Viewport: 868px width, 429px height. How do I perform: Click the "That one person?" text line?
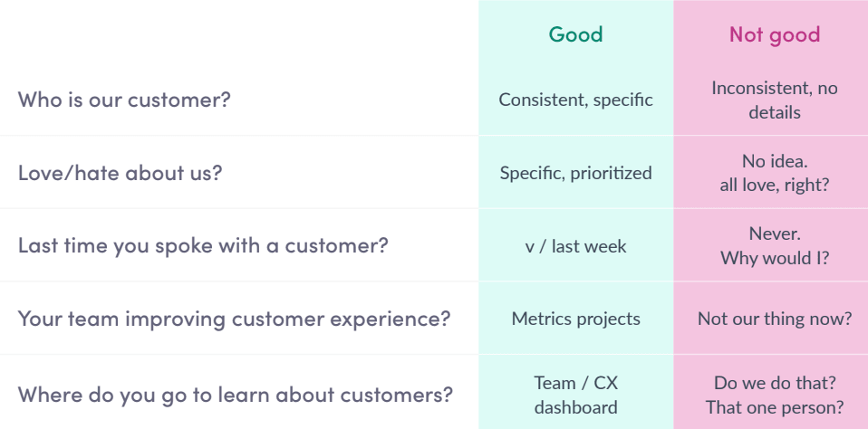(x=774, y=407)
